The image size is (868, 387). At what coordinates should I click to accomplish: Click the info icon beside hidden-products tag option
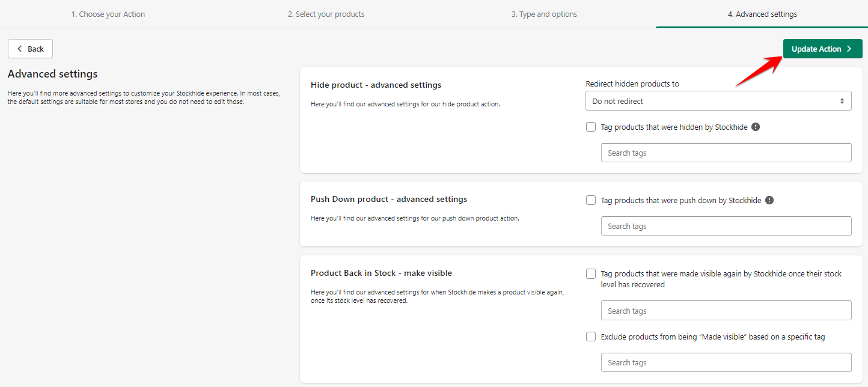click(x=756, y=127)
